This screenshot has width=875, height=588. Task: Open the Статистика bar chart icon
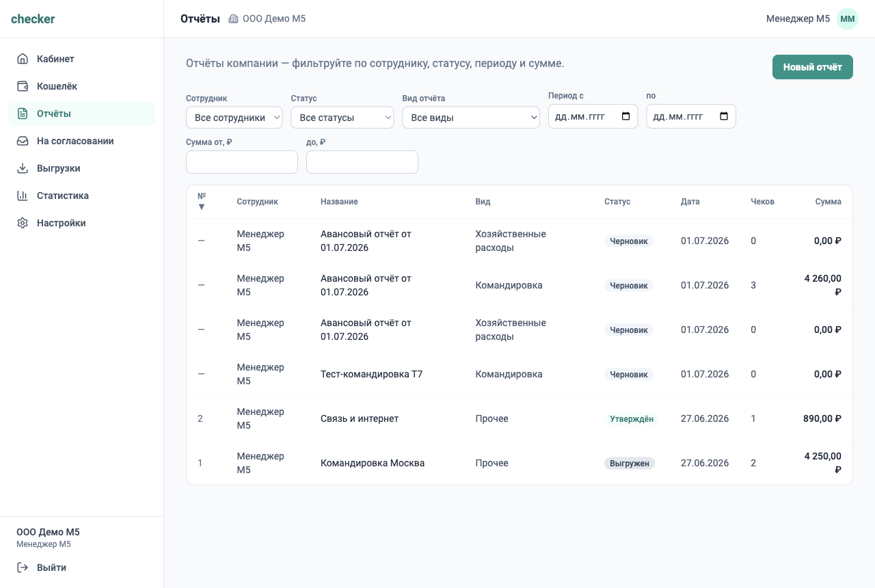pyautogui.click(x=23, y=196)
